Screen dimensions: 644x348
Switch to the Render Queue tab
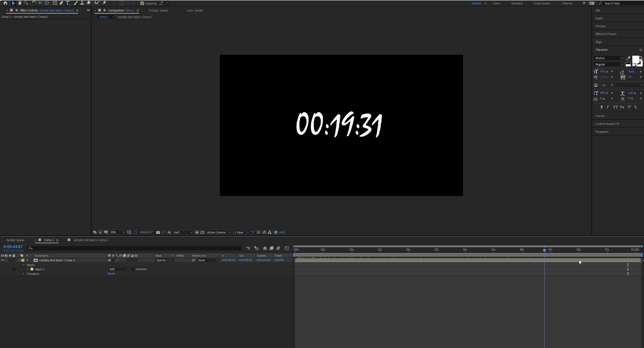[x=15, y=240]
